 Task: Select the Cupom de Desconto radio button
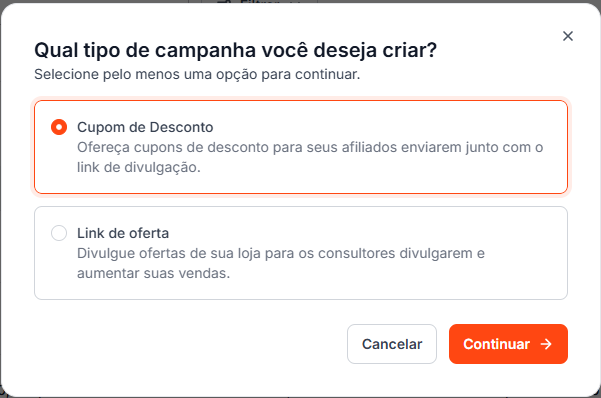click(x=59, y=127)
